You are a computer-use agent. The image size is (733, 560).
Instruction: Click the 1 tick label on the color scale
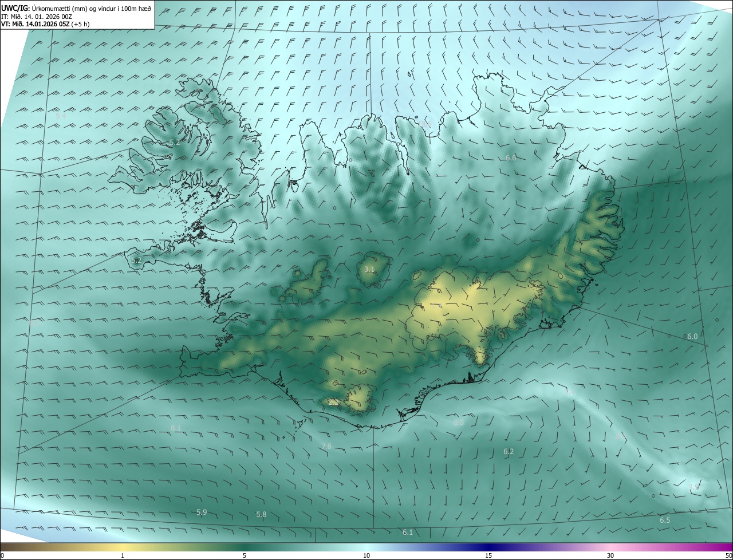coord(123,556)
